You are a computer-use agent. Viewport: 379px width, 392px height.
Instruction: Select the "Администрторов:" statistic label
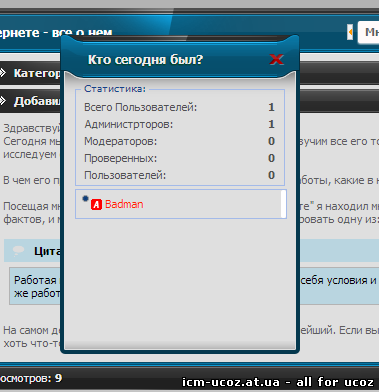click(129, 125)
